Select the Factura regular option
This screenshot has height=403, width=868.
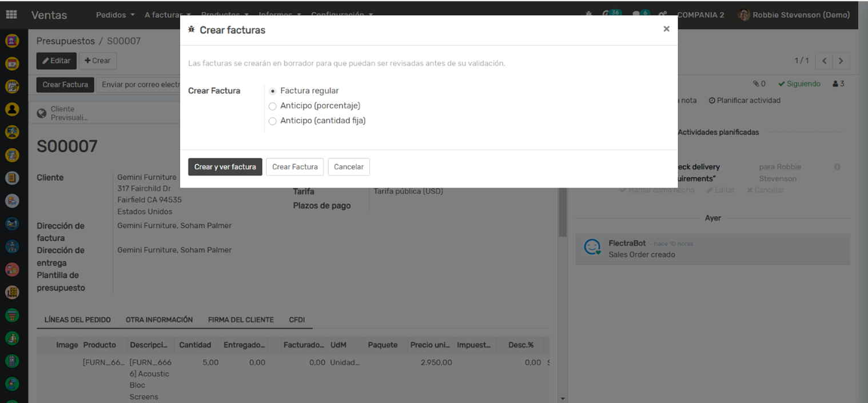(x=273, y=91)
